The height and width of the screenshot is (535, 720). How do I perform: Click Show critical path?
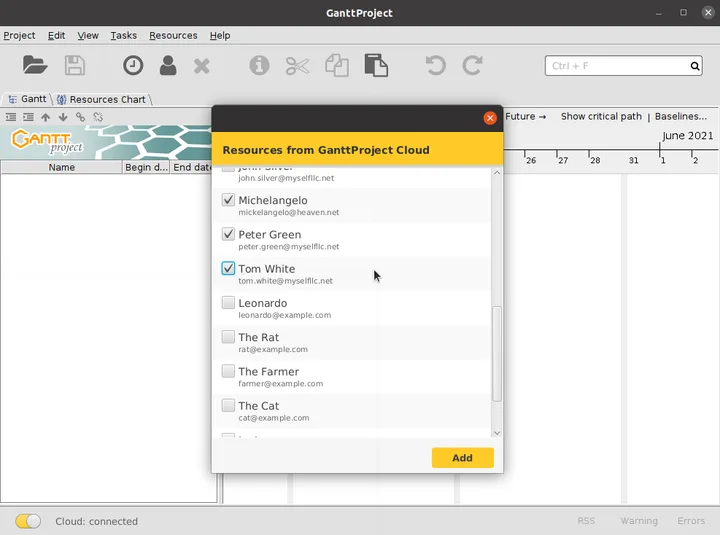click(601, 117)
